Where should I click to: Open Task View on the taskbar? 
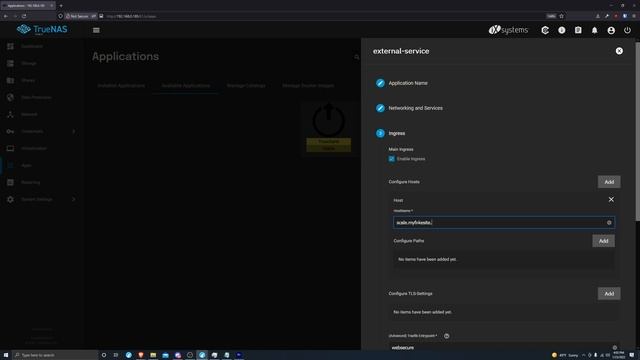116,355
